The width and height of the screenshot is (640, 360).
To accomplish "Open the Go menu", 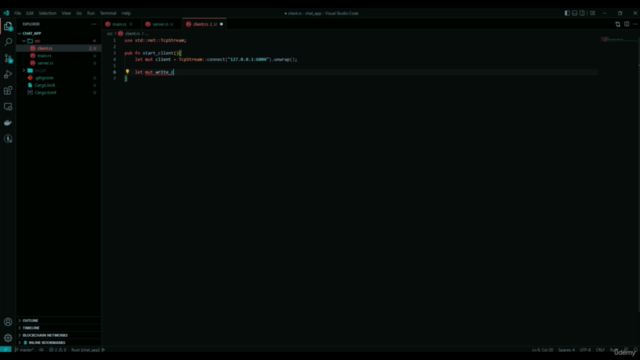I will click(79, 13).
